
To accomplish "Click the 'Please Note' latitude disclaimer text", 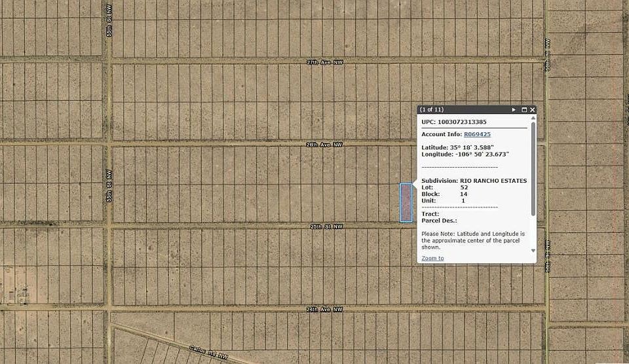I will point(473,240).
